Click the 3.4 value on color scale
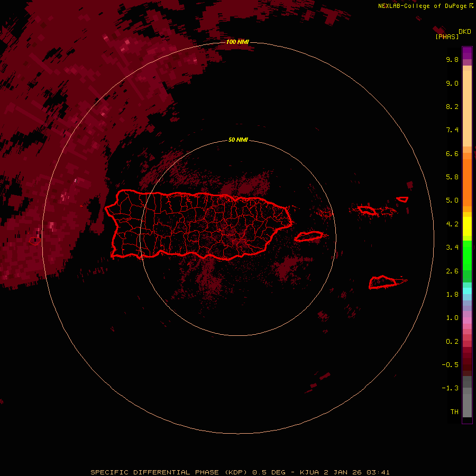The width and height of the screenshot is (476, 476). click(452, 248)
